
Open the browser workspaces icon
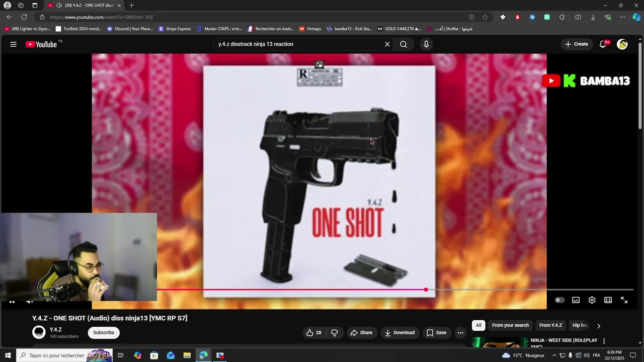(x=21, y=5)
